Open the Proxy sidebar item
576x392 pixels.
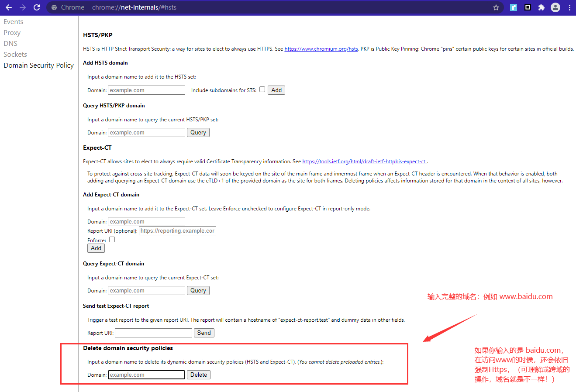click(12, 33)
